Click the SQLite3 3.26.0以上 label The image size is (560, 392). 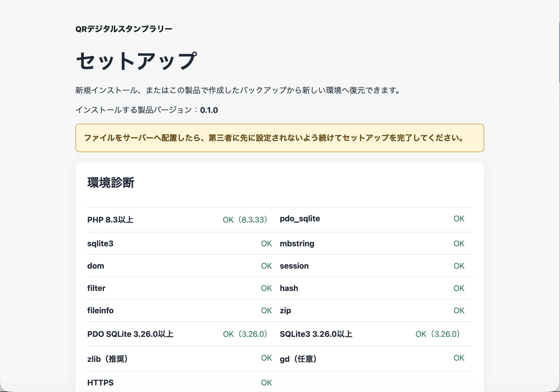pos(316,334)
